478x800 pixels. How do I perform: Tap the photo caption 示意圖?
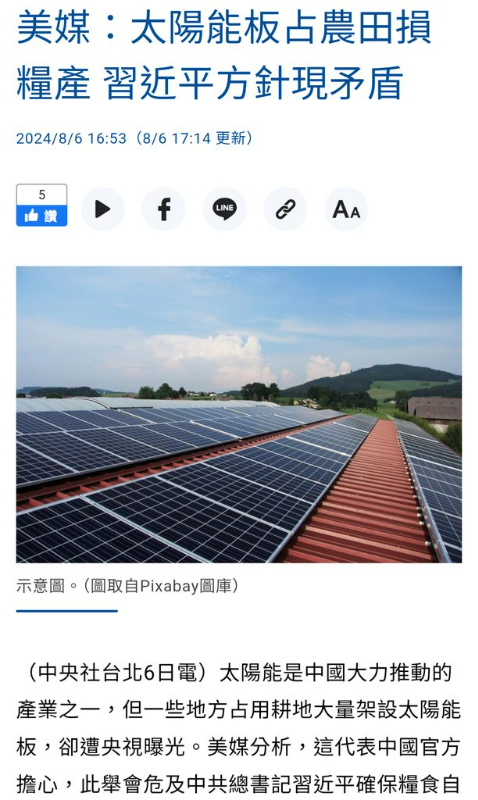tap(40, 586)
